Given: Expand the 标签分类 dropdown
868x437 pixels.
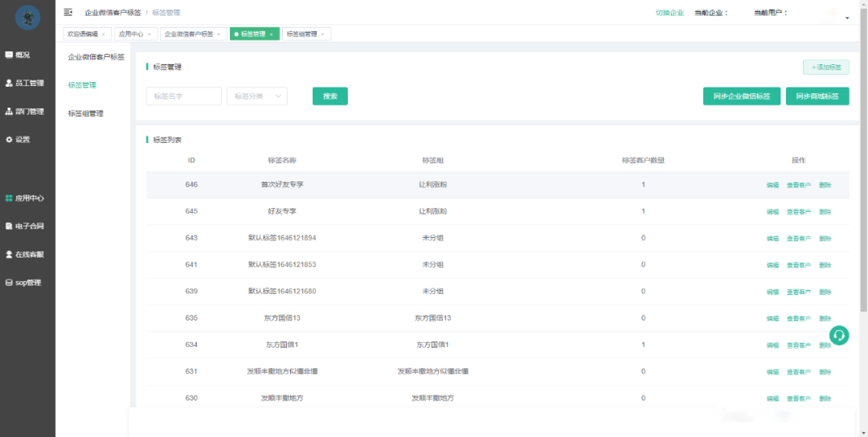Looking at the screenshot, I should [257, 96].
